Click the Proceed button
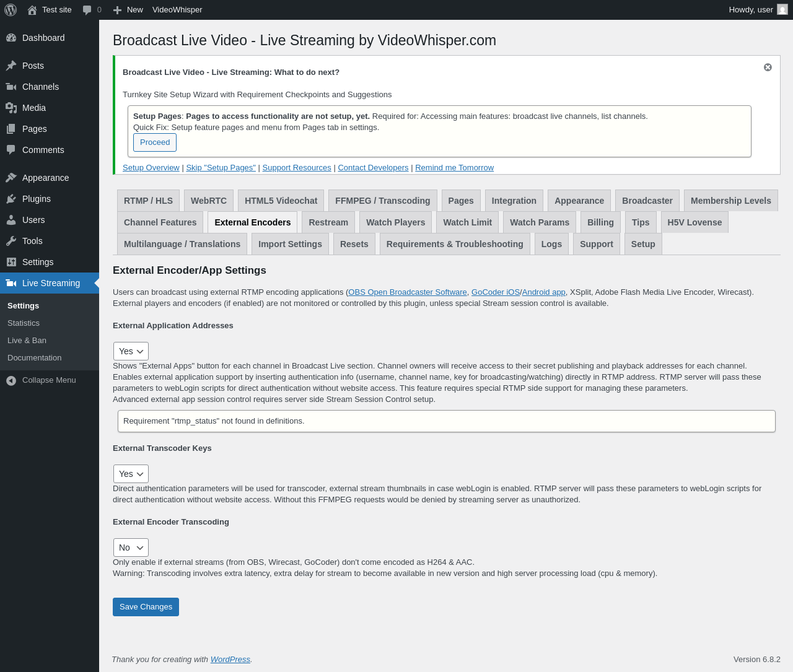Image resolution: width=793 pixels, height=672 pixels. coord(155,142)
